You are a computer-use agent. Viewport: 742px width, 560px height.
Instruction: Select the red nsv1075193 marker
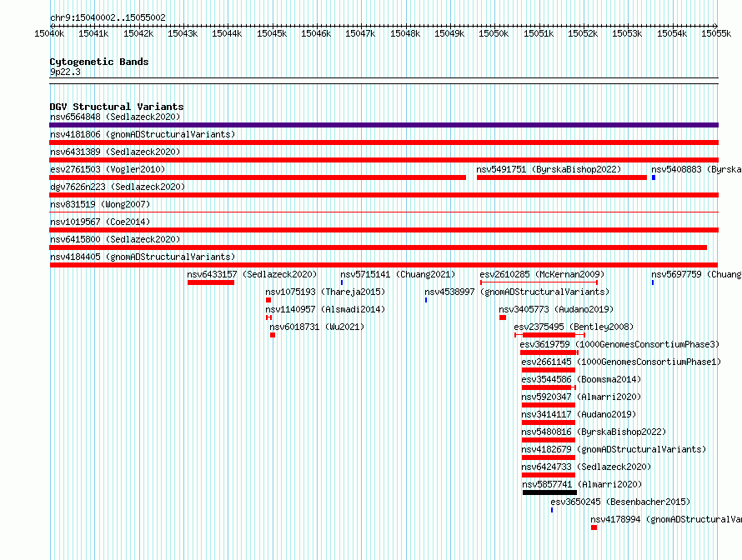pyautogui.click(x=268, y=300)
